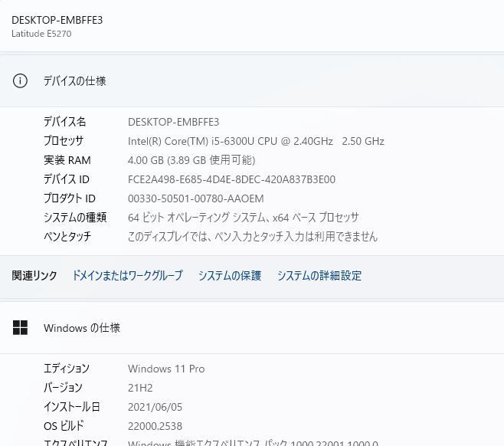
Task: Click the エディション label
Action: pyautogui.click(x=67, y=369)
